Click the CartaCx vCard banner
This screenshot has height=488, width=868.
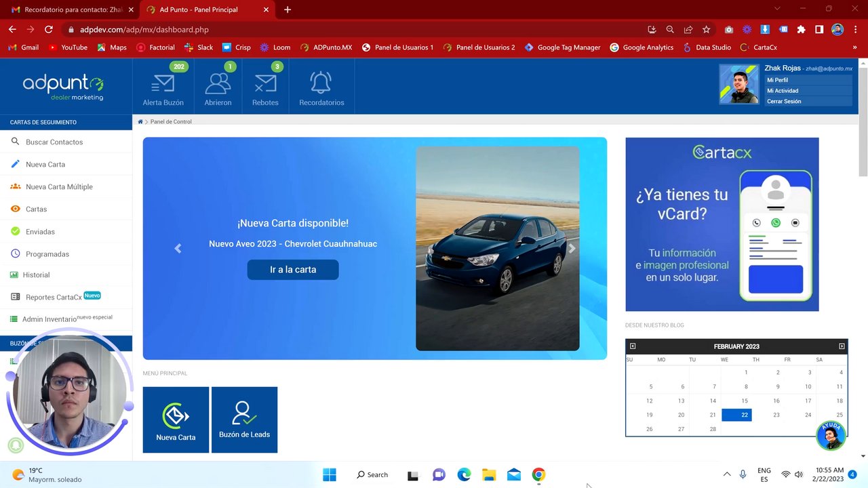pyautogui.click(x=722, y=224)
